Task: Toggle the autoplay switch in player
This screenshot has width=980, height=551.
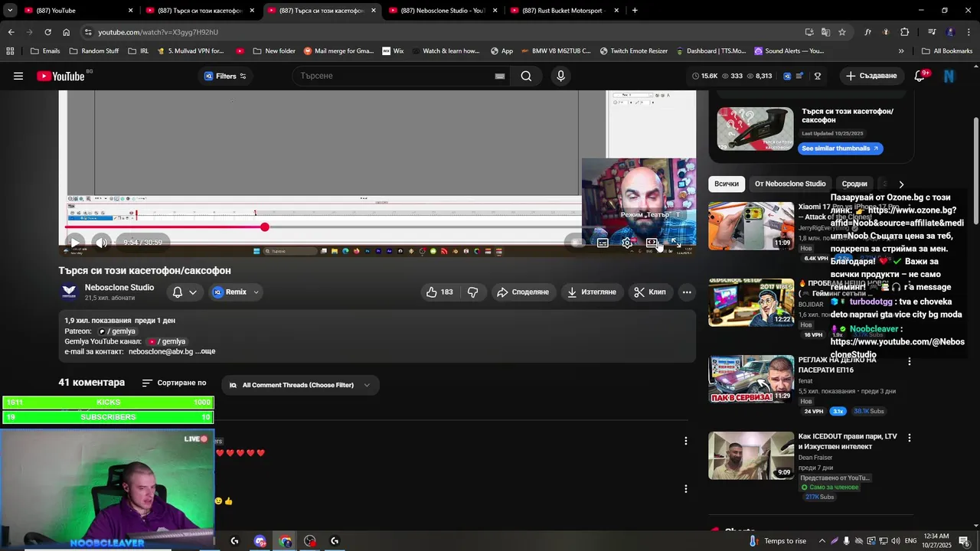Action: 576,243
